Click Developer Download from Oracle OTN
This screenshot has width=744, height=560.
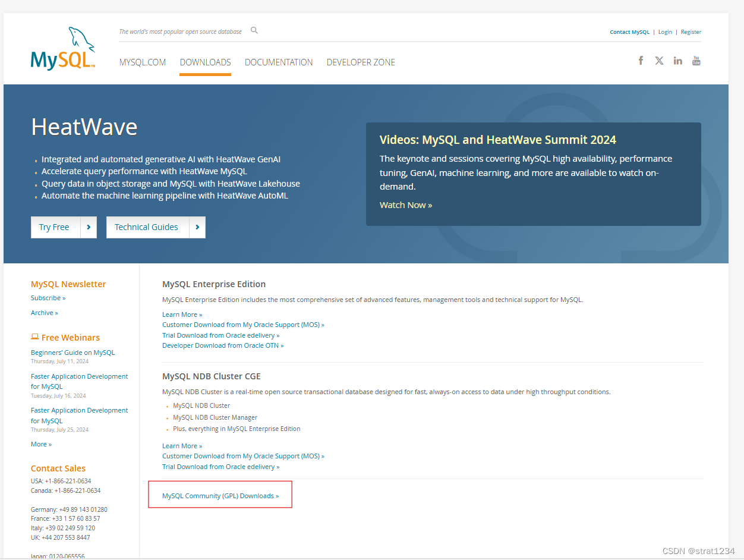[x=223, y=345]
